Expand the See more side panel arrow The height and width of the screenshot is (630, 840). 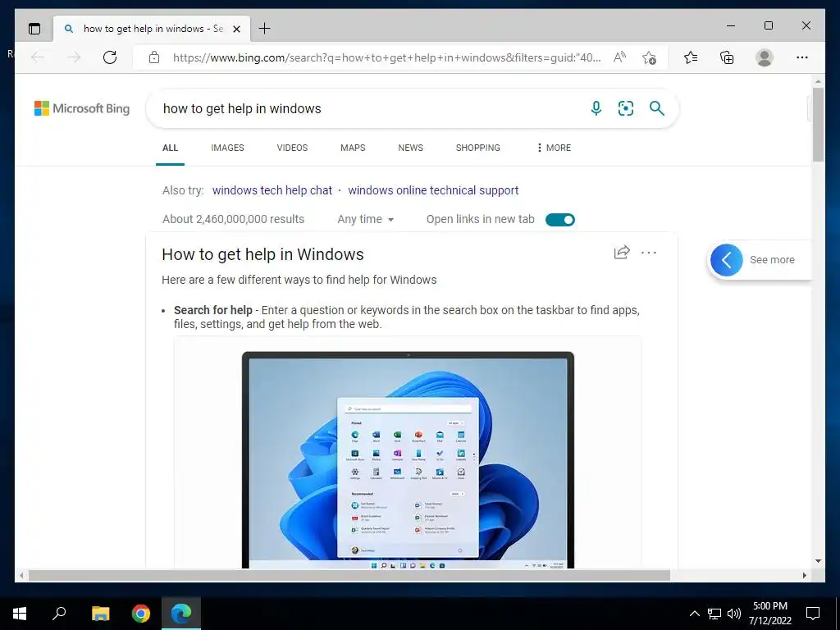[x=727, y=260]
